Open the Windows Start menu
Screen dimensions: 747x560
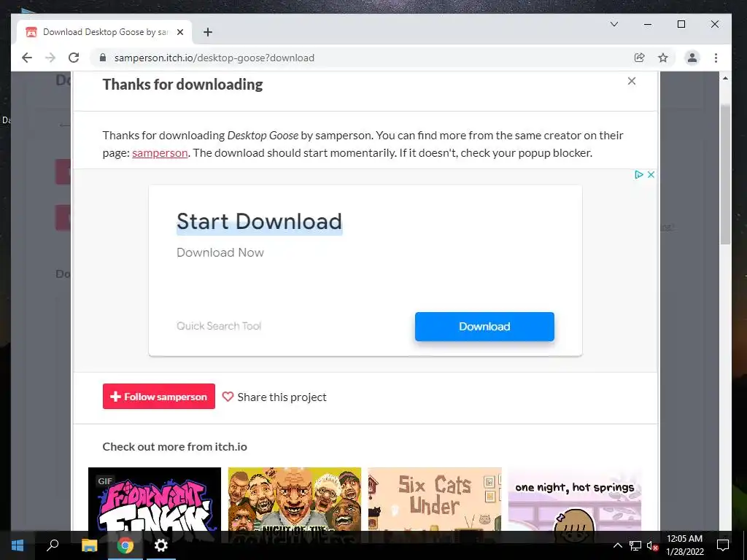click(x=18, y=545)
